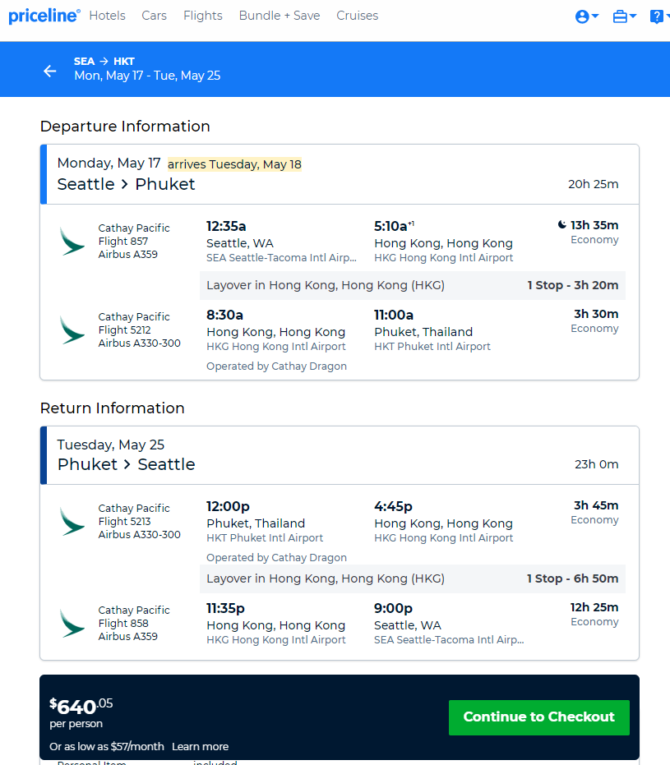The width and height of the screenshot is (670, 765).
Task: Open the Hotels tab
Action: coord(107,16)
